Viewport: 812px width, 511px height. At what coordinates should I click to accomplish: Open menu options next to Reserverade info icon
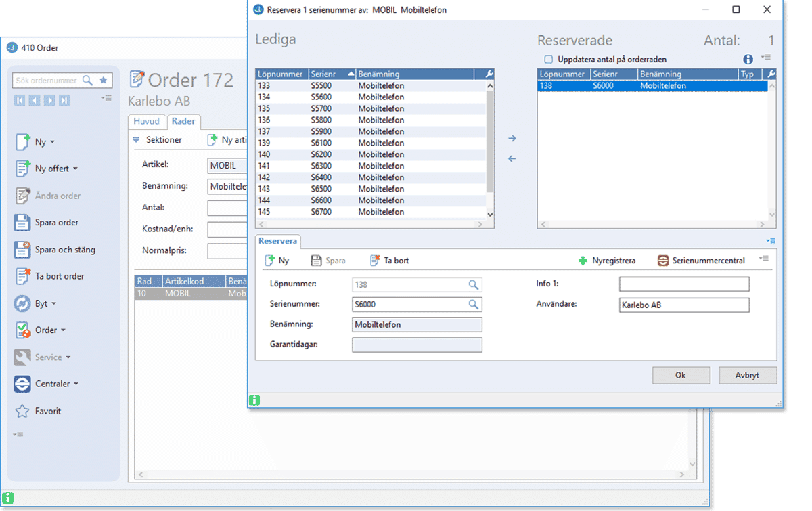click(766, 58)
